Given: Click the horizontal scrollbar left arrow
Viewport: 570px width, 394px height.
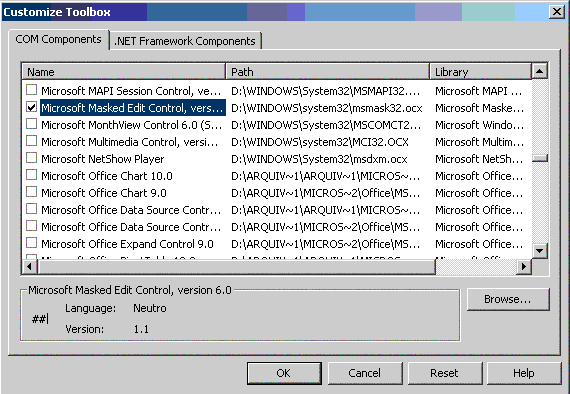Looking at the screenshot, I should 30,267.
